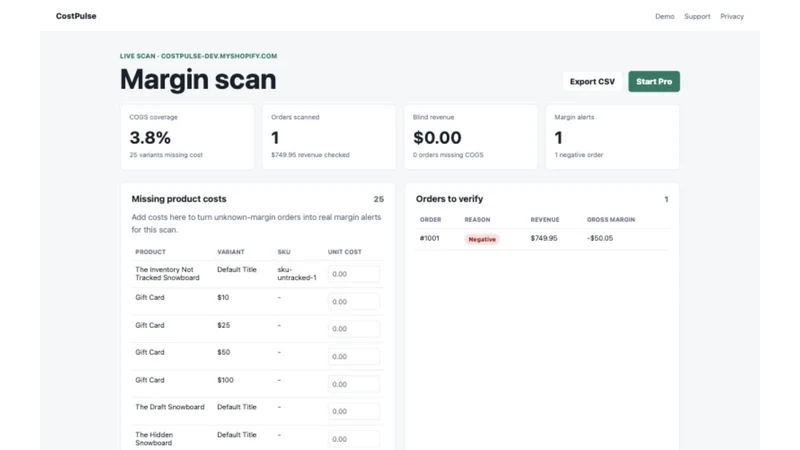Screen dimensions: 800x450
Task: Click the Missing product costs heading
Action: (179, 199)
